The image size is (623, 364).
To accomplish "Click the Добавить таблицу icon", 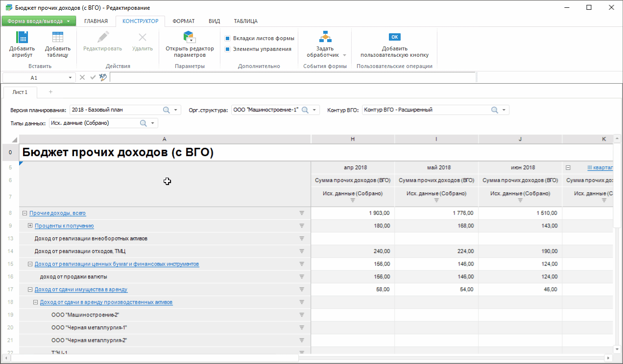I will coord(58,37).
